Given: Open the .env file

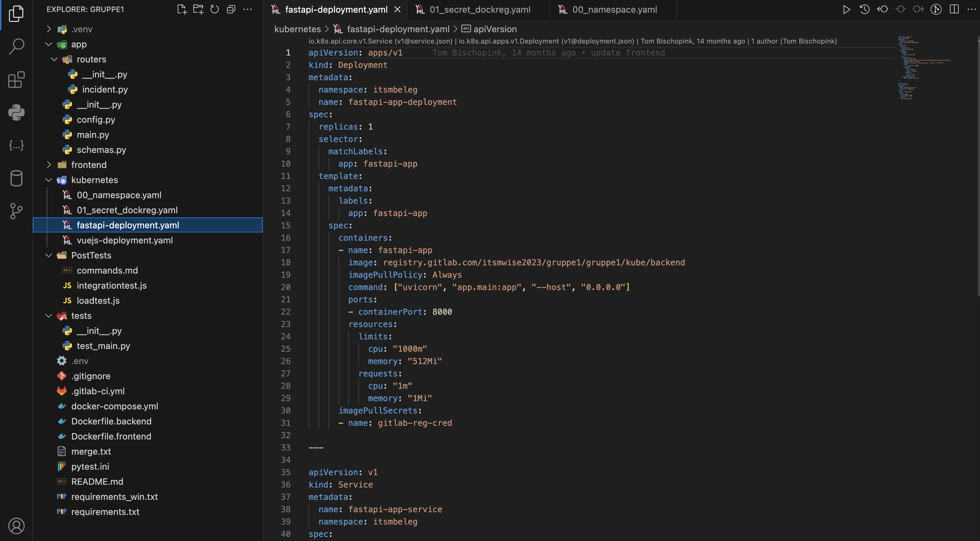Looking at the screenshot, I should pos(147,361).
